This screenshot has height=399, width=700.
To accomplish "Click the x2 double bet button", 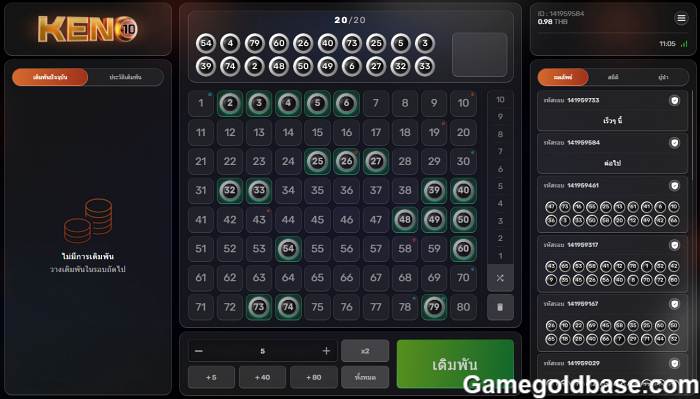I will pyautogui.click(x=365, y=351).
